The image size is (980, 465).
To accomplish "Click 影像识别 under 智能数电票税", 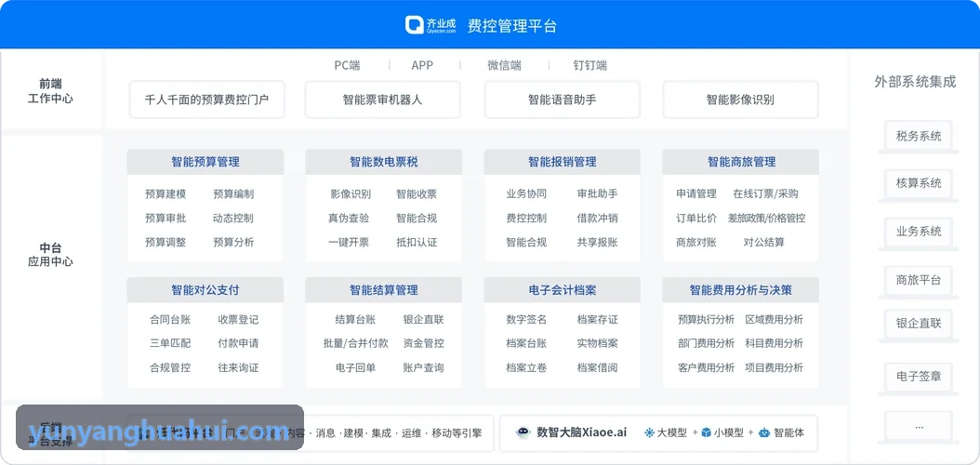I will click(x=350, y=194).
